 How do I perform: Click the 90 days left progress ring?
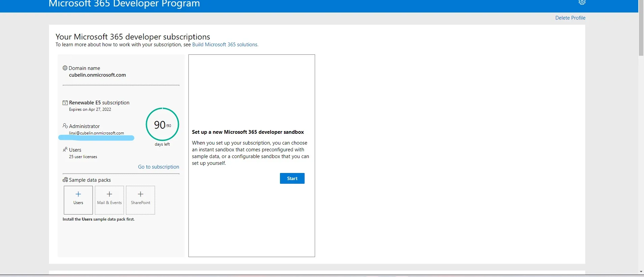[x=162, y=125]
